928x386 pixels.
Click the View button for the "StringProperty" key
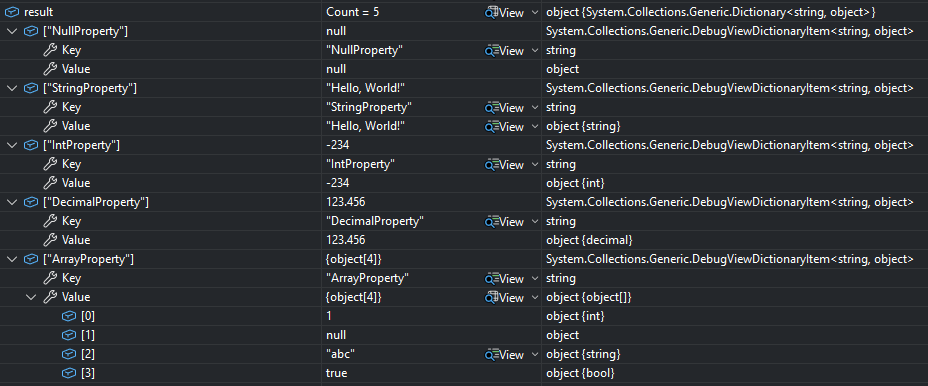pyautogui.click(x=505, y=107)
